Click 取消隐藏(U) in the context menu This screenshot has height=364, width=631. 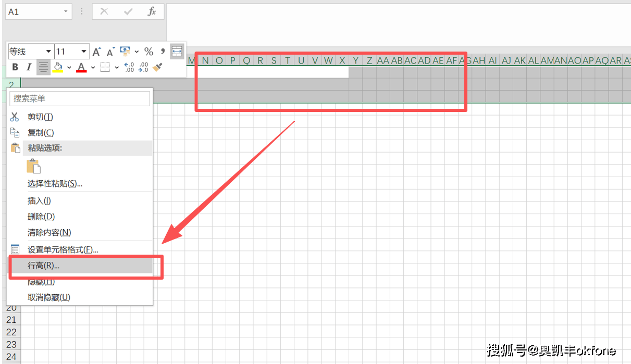pyautogui.click(x=48, y=297)
